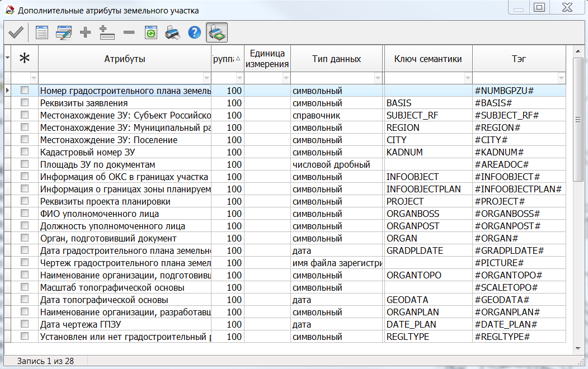This screenshot has width=588, height=369.
Task: Check the box beside Дата чертежа ГПЗУ
Action: click(x=25, y=324)
